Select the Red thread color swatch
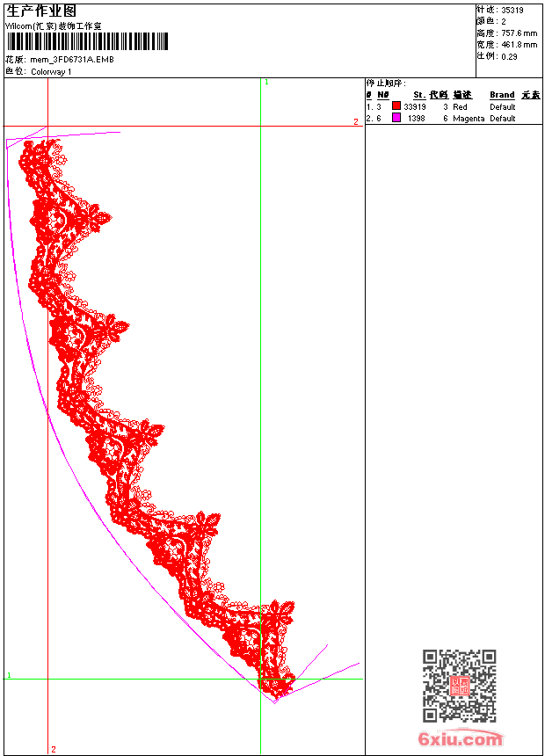Image resolution: width=545 pixels, height=756 pixels. coord(396,105)
